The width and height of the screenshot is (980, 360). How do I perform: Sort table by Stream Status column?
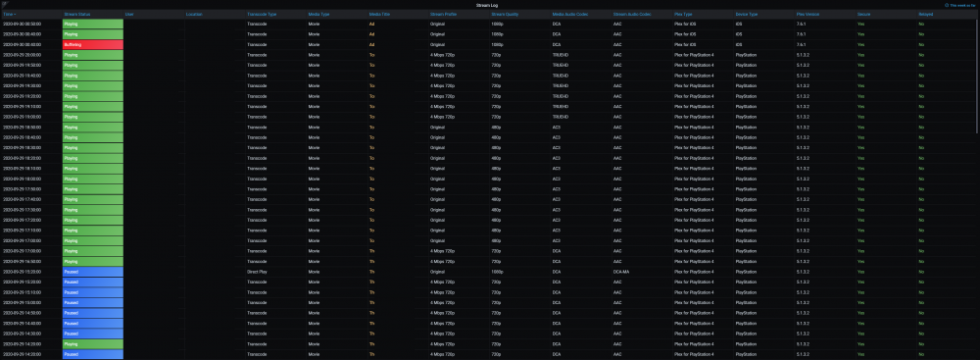click(x=76, y=14)
